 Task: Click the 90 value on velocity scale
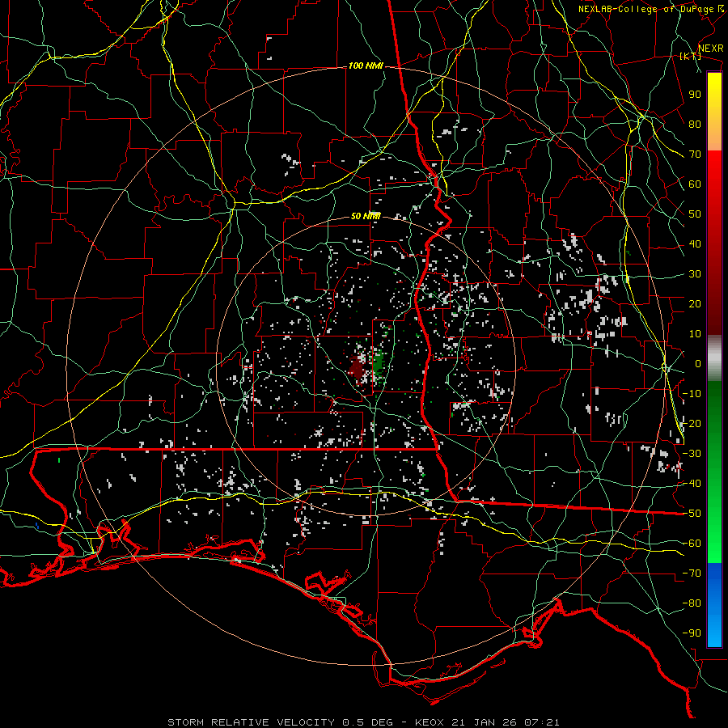695,95
